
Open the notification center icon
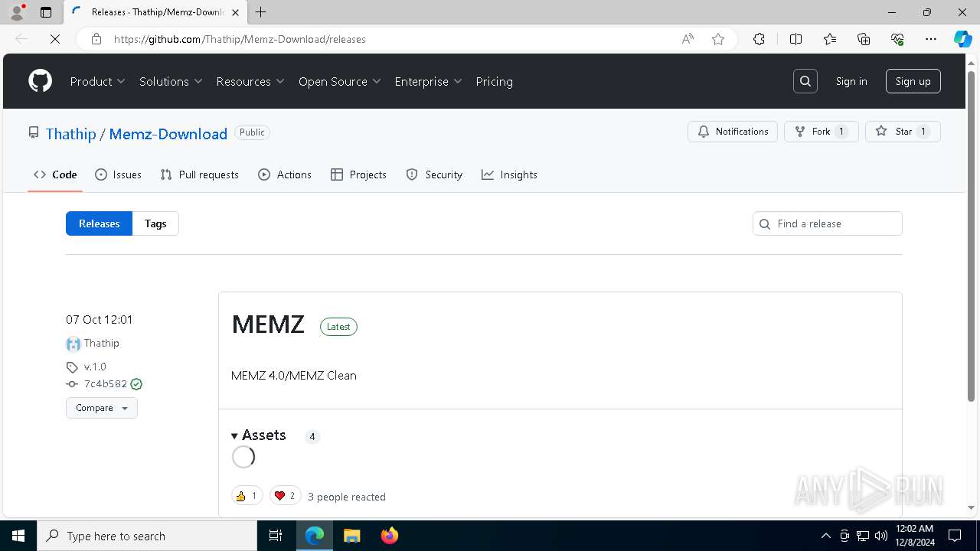coord(955,536)
